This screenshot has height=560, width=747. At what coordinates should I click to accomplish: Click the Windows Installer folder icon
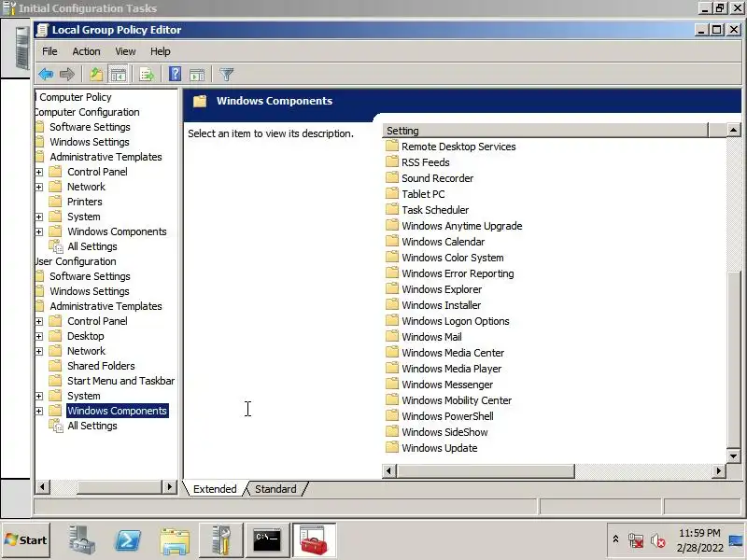pos(392,304)
